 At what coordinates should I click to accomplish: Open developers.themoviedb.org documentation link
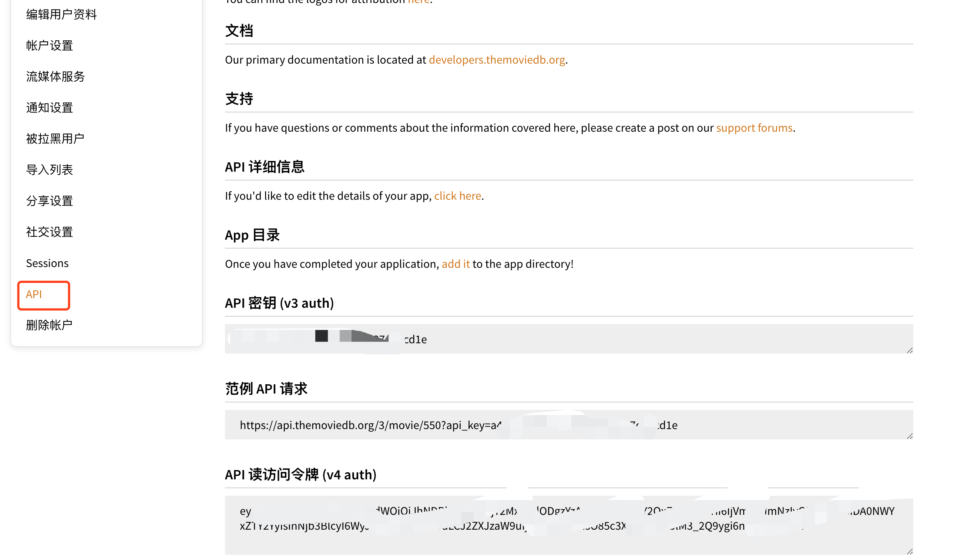(497, 60)
